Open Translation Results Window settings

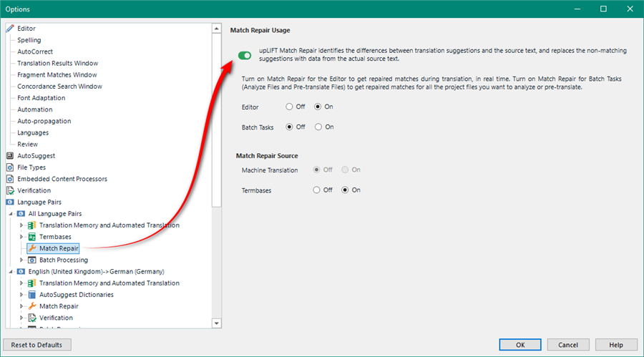pyautogui.click(x=57, y=63)
